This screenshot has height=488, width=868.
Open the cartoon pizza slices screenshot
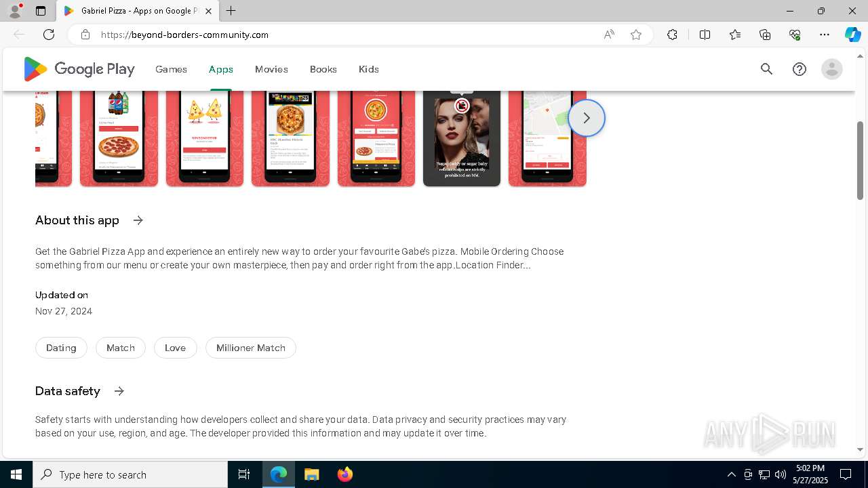[x=205, y=138]
